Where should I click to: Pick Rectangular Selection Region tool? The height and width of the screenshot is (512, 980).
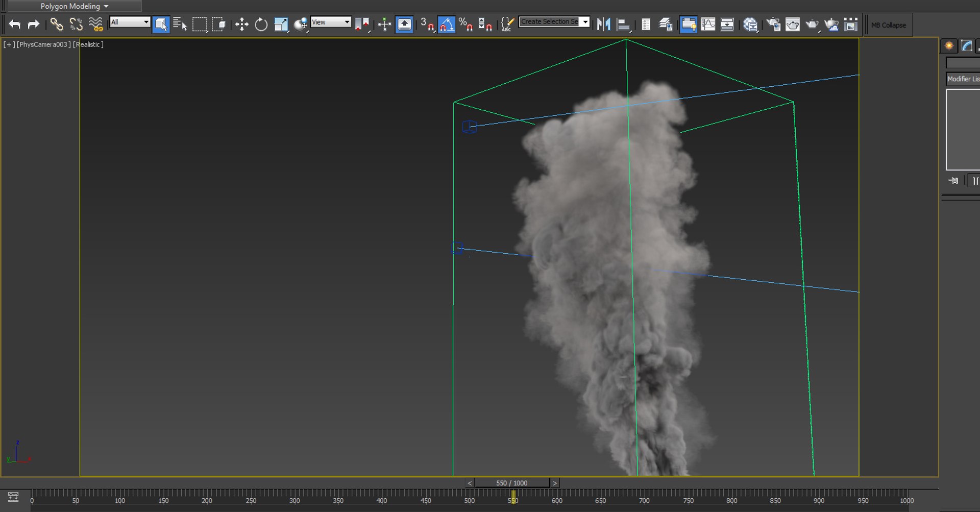tap(200, 25)
